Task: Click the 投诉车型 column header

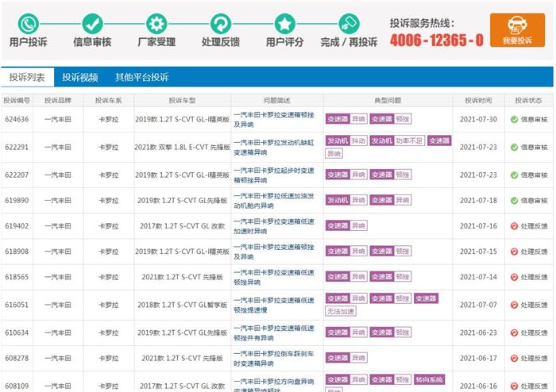Action: coord(182,101)
